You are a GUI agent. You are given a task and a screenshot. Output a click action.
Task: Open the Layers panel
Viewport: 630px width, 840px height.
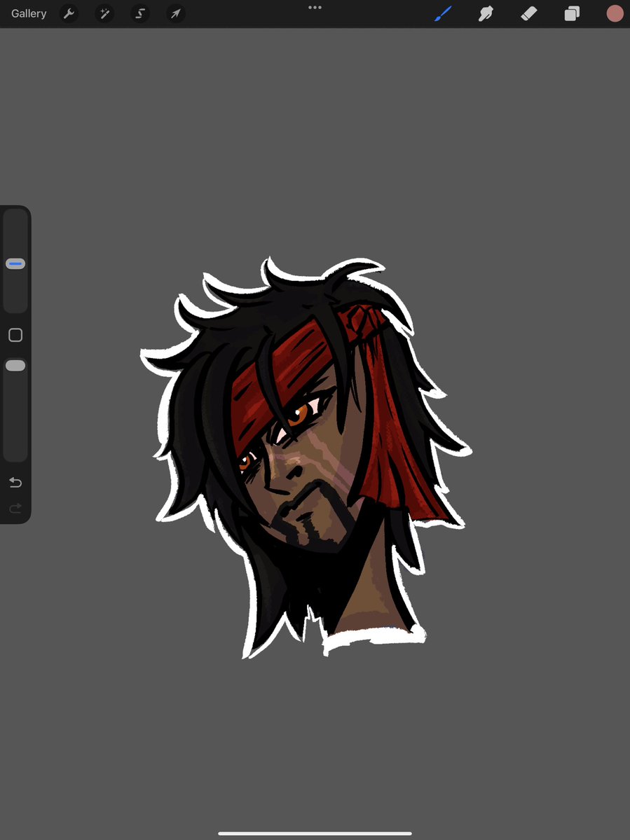click(572, 13)
